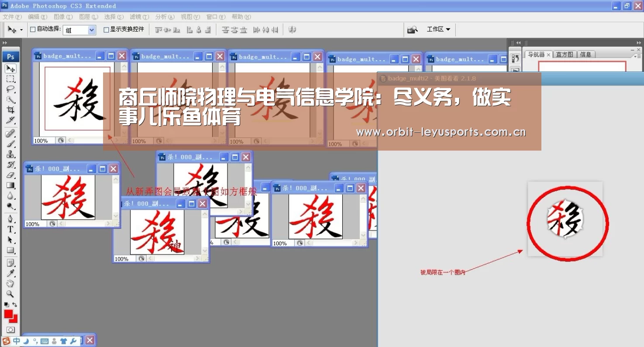Expand the icon panel dock arrows
Screen dimensions: 644x347
518,43
